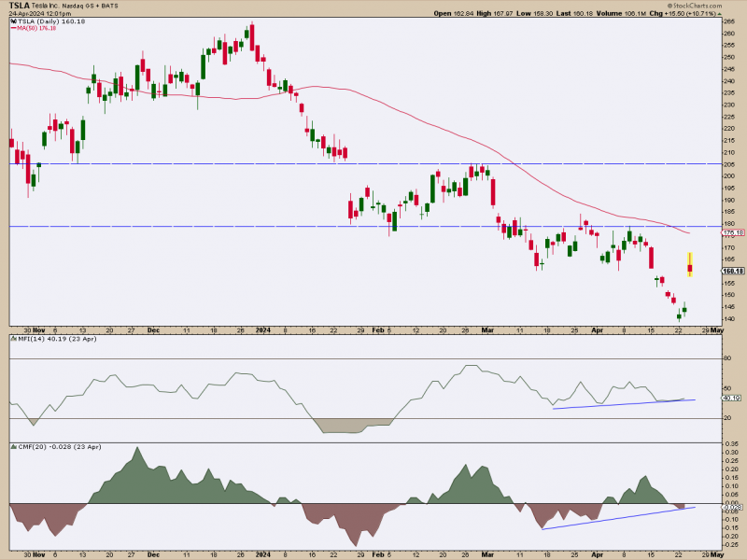The image size is (747, 560).
Task: Open the StockCharts.com copyright link
Action: [695, 6]
